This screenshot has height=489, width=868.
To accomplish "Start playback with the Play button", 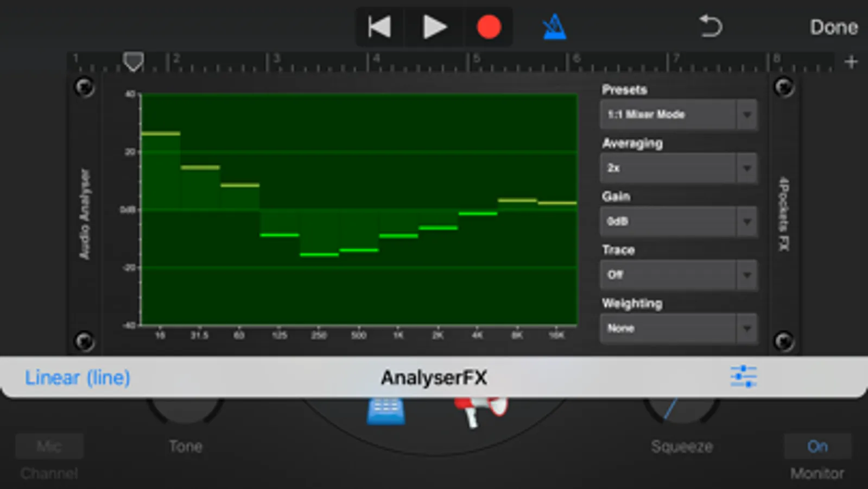I will coord(434,27).
